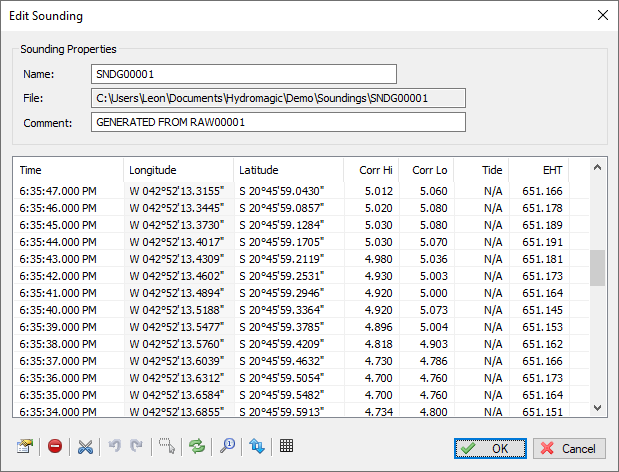The width and height of the screenshot is (619, 472).
Task: Click Corr Hi value 4.818
Action: click(379, 344)
